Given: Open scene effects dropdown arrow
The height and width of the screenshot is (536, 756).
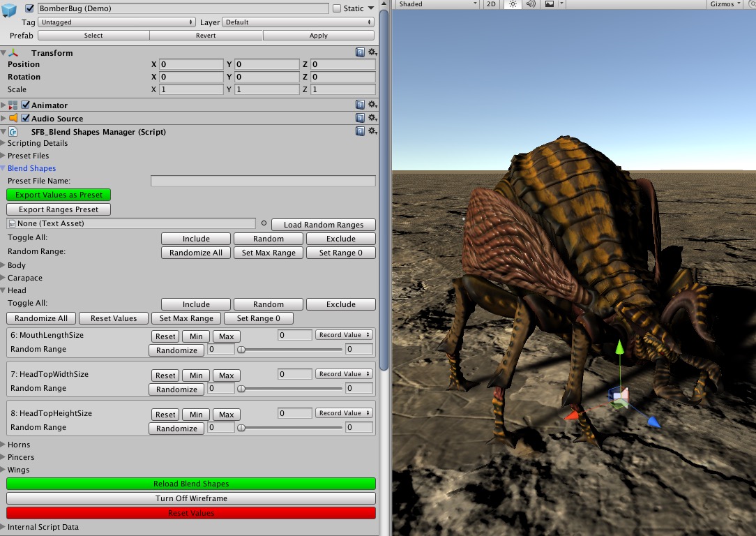Looking at the screenshot, I should click(x=561, y=4).
